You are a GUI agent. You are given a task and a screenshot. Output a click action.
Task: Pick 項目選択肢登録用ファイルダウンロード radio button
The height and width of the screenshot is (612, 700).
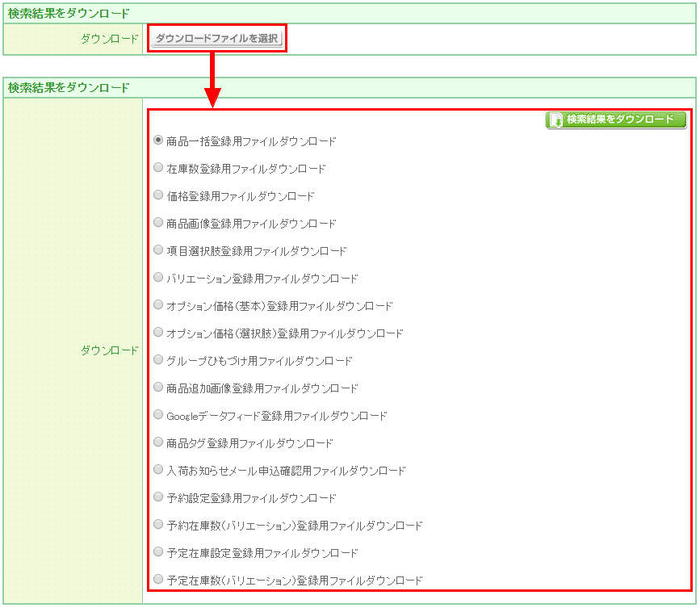click(158, 250)
